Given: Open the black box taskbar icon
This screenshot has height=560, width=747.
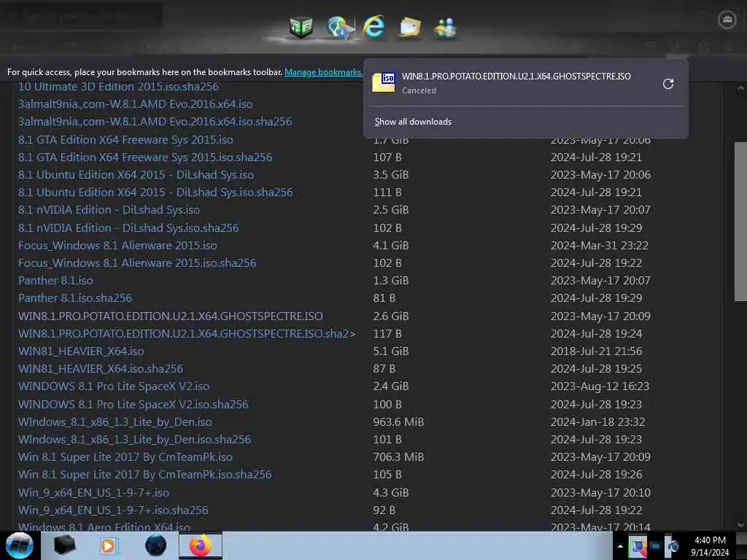Looking at the screenshot, I should 64,545.
